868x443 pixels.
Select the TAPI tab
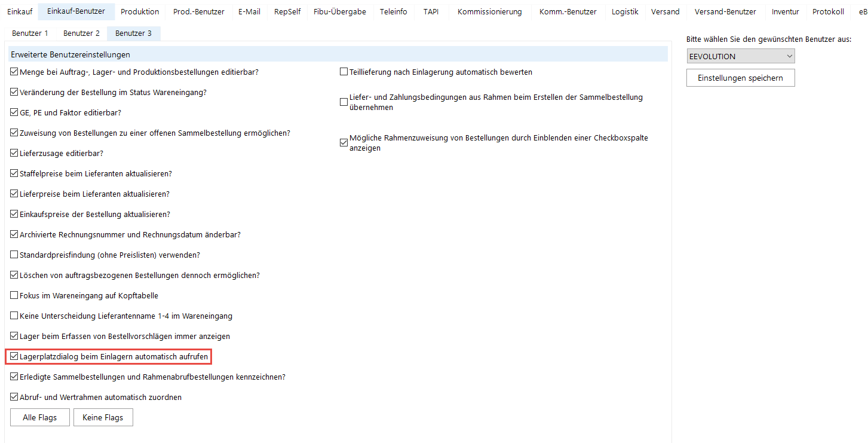(431, 11)
